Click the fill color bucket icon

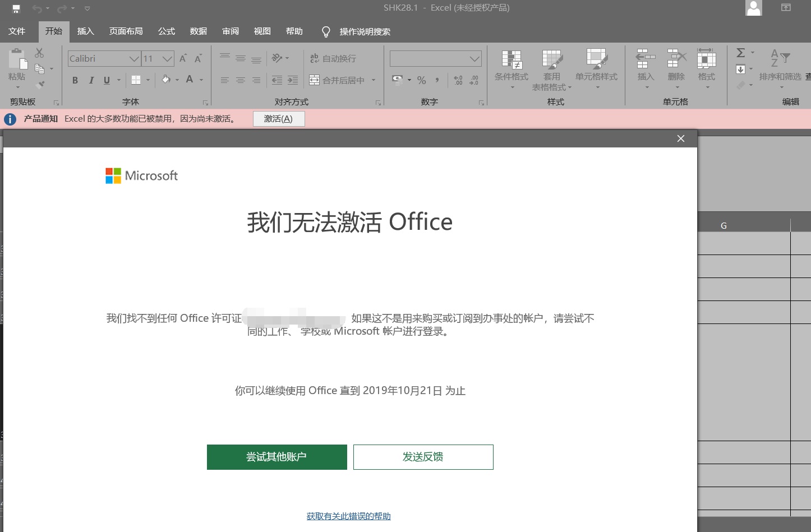(166, 80)
